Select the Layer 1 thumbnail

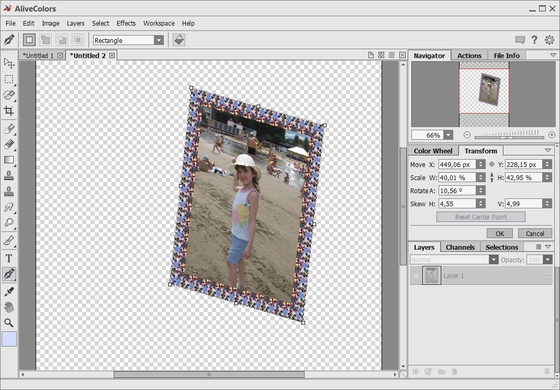click(x=431, y=276)
